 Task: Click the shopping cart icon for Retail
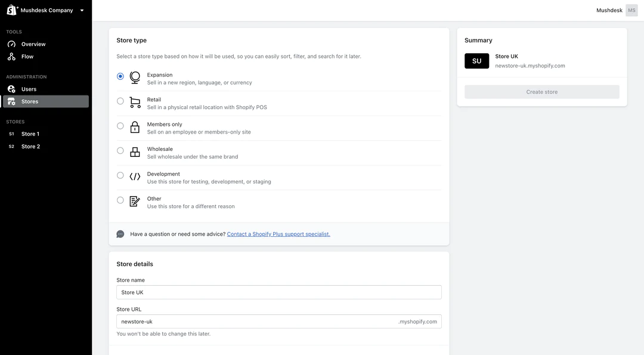(135, 102)
